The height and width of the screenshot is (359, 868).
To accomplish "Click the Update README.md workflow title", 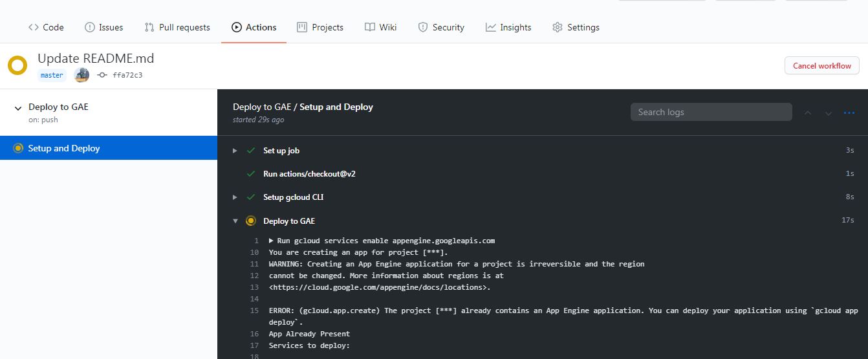I will click(96, 58).
